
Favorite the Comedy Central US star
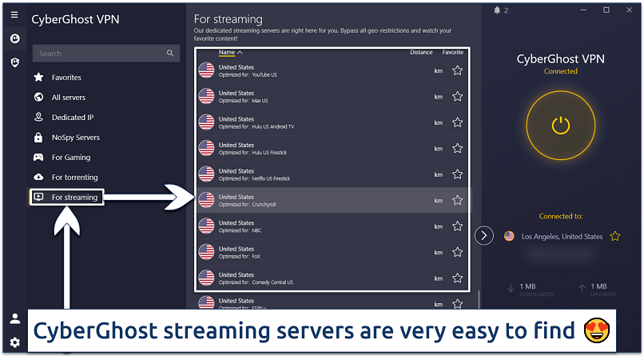tap(457, 278)
